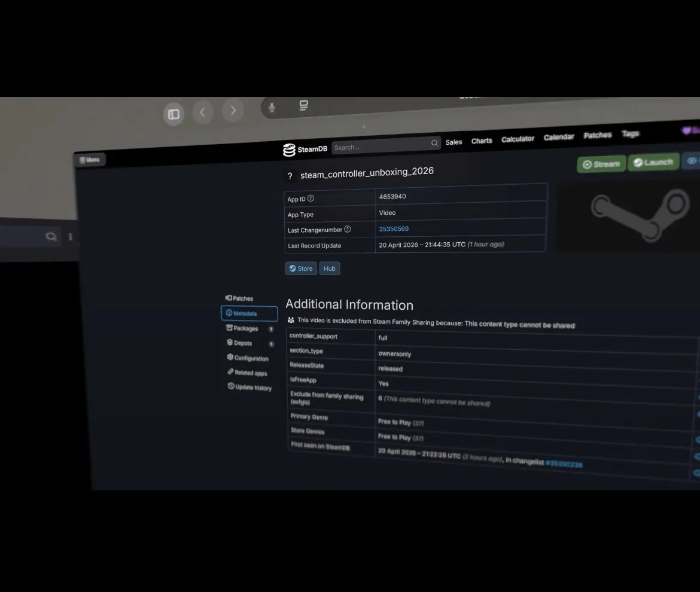This screenshot has height=592, width=700.
Task: Click the help icon next to App ID
Action: click(x=311, y=199)
